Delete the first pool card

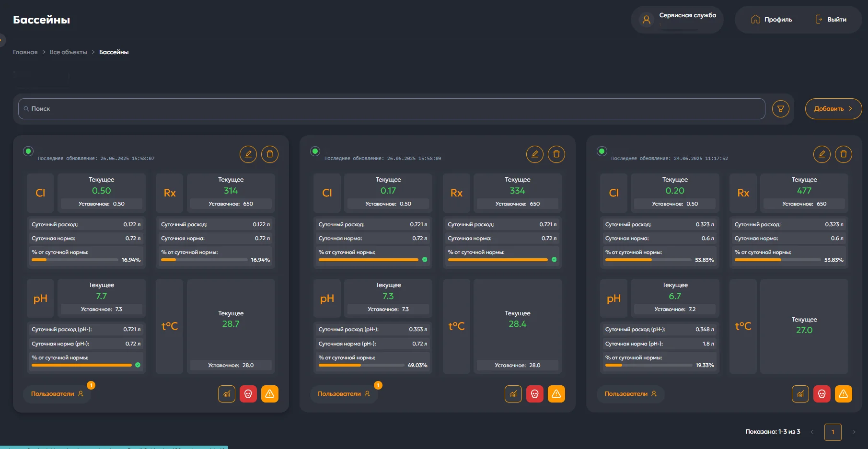click(270, 154)
